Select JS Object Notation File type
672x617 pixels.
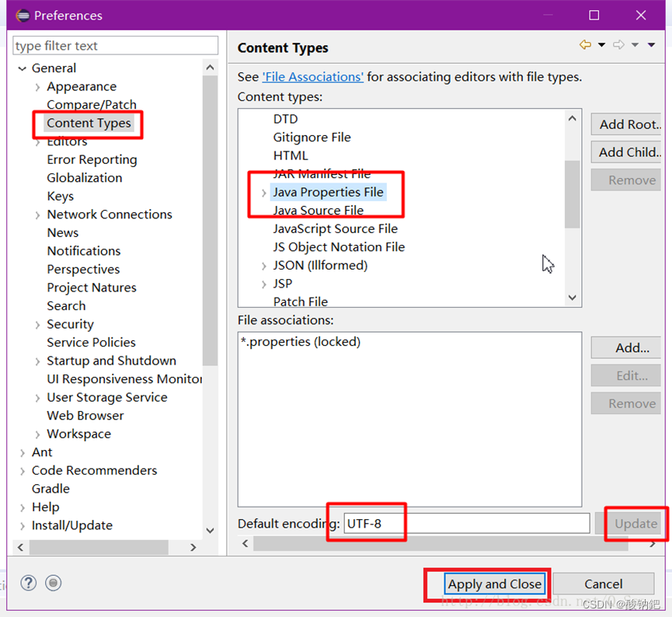[x=339, y=247]
